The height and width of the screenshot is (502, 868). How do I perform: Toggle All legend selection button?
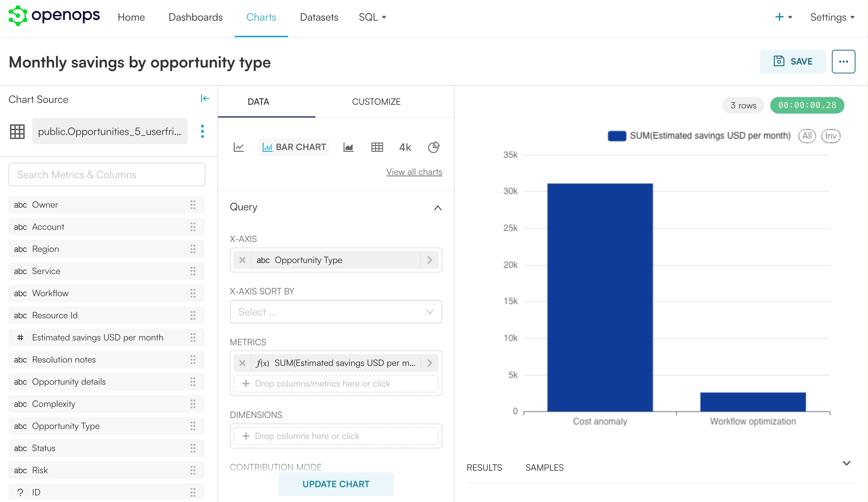coord(807,136)
